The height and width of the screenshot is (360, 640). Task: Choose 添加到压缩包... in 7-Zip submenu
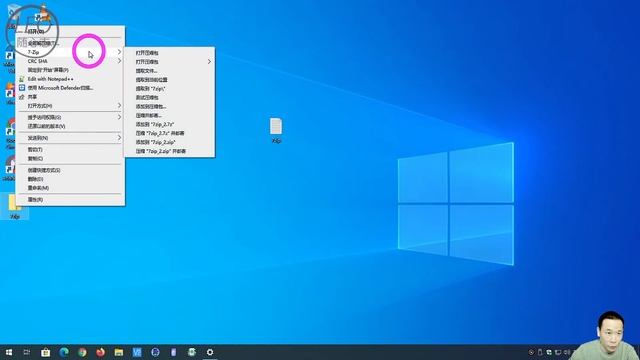coord(170,107)
